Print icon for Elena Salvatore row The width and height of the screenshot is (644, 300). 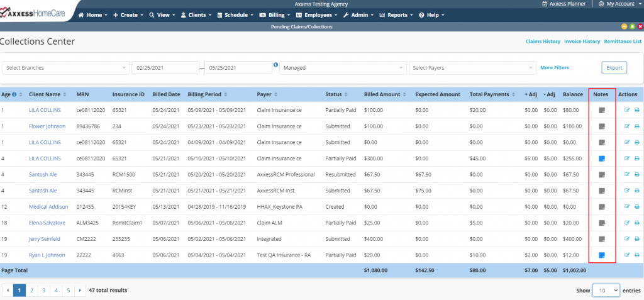point(637,223)
